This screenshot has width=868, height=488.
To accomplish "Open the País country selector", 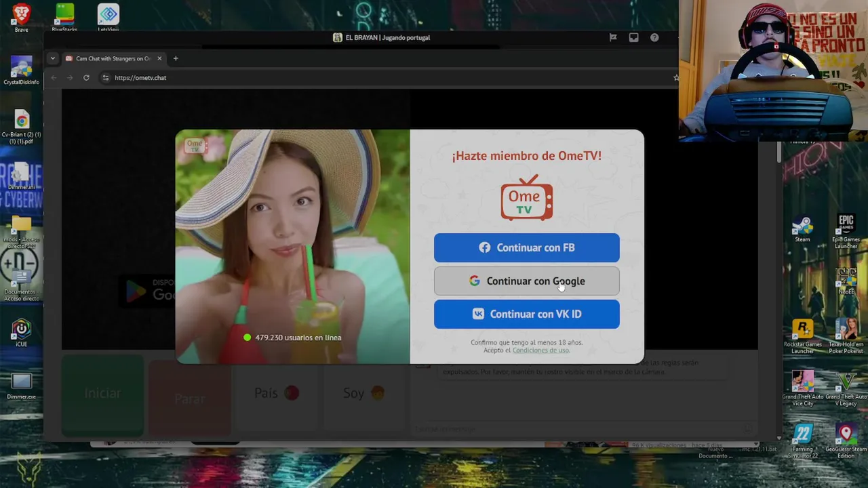I will pos(276,393).
